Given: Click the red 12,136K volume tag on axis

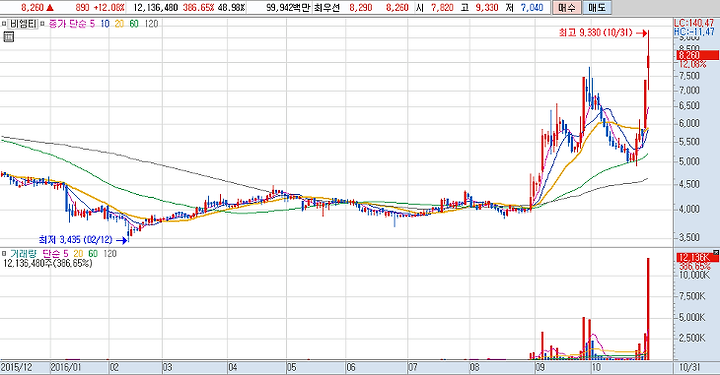Looking at the screenshot, I should coord(697,257).
